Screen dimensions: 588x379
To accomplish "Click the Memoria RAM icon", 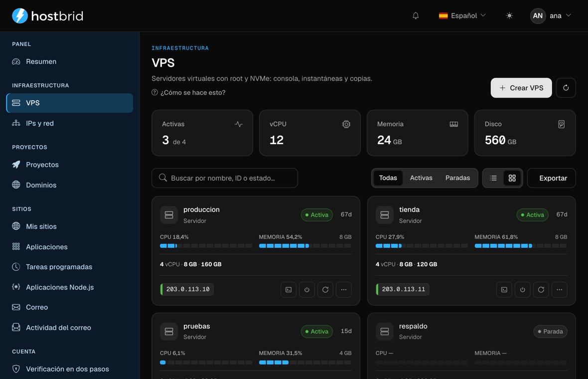I will tap(454, 124).
